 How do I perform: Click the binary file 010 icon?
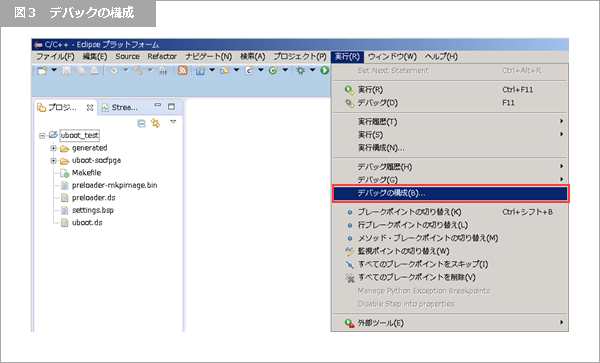[x=163, y=70]
